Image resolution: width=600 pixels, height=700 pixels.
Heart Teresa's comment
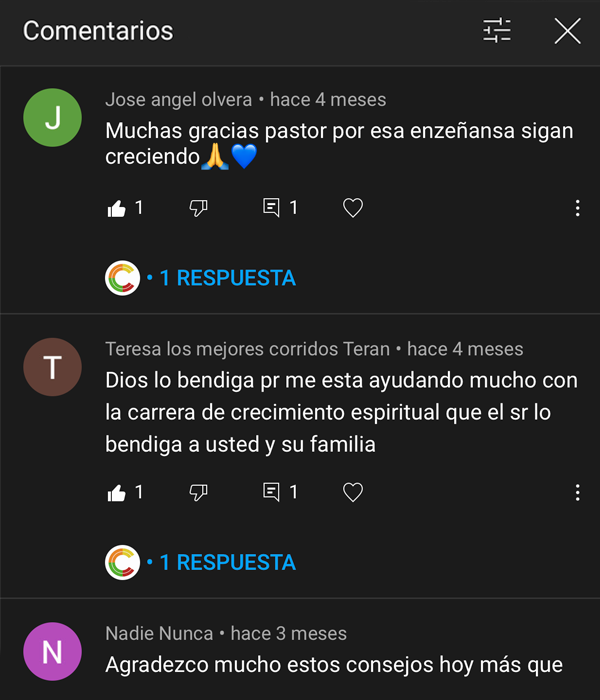pyautogui.click(x=353, y=492)
